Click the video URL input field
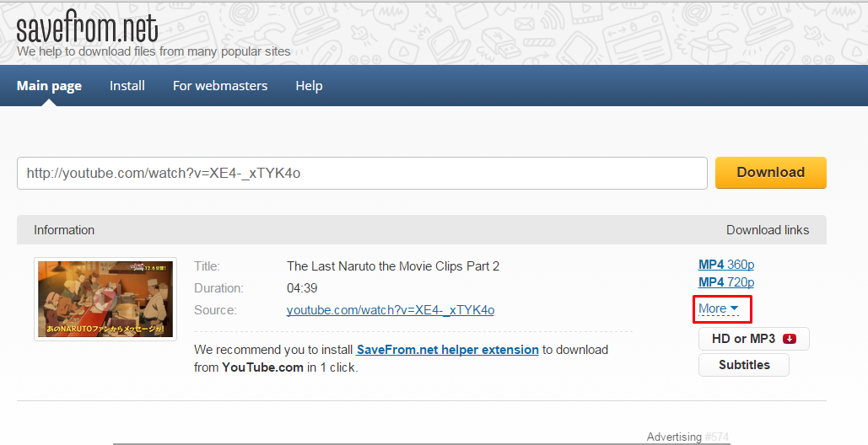The width and height of the screenshot is (868, 445). (x=362, y=173)
